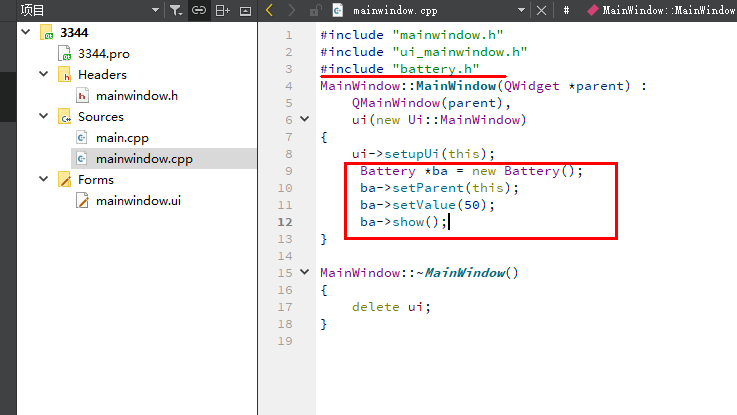
Task: Open mainwindow.ui form file
Action: pos(138,200)
